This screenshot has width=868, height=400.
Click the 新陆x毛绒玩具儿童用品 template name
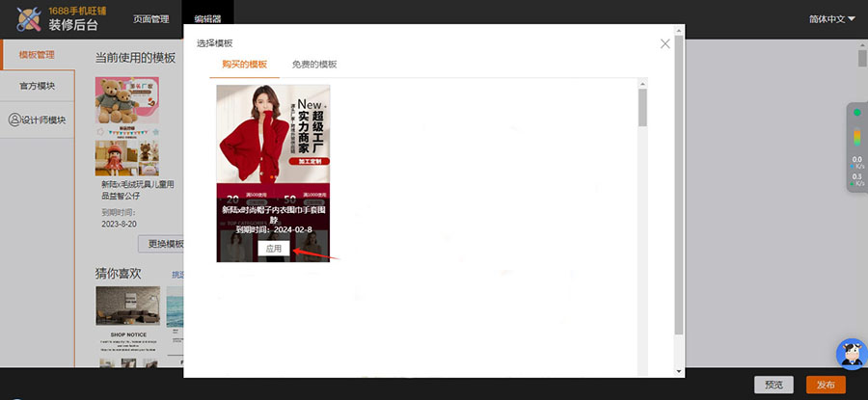point(138,190)
